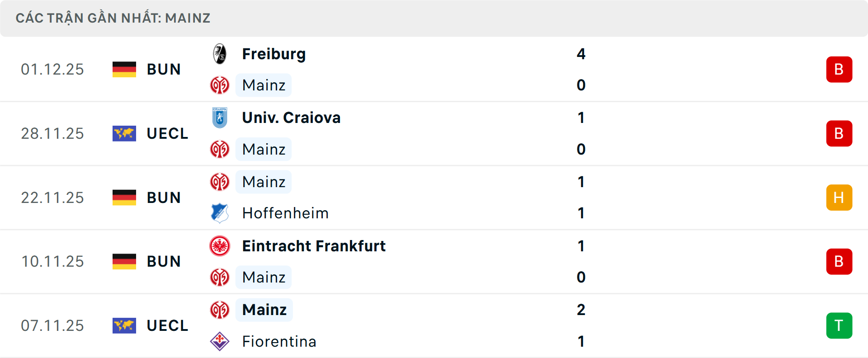Open the 10.11.25 match date row
The width and height of the screenshot is (868, 358).
[52, 261]
